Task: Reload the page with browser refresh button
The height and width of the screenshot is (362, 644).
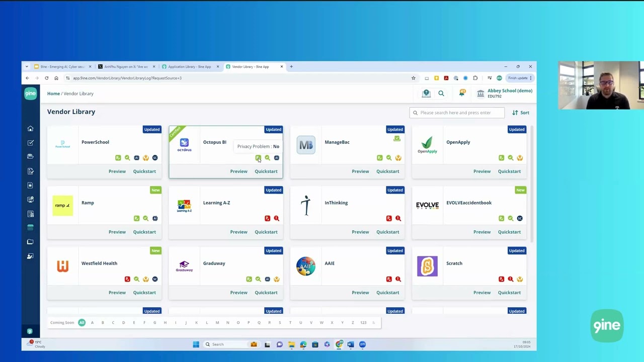Action: pyautogui.click(x=46, y=78)
